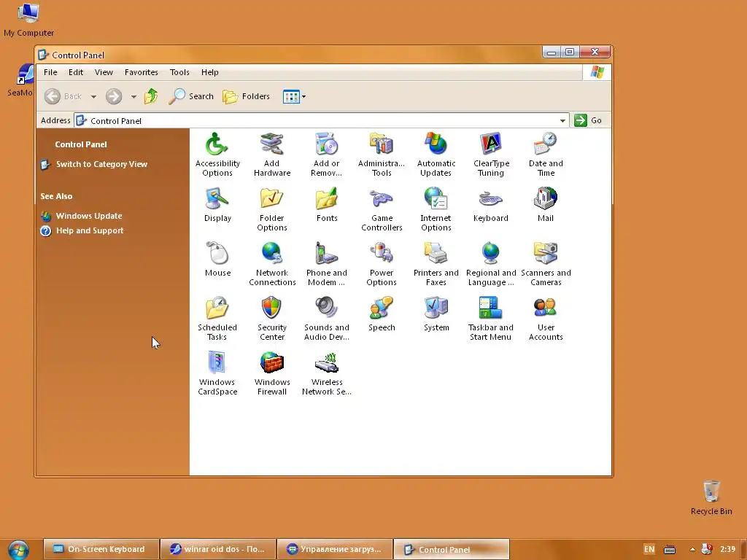Open the View menu

(x=104, y=72)
